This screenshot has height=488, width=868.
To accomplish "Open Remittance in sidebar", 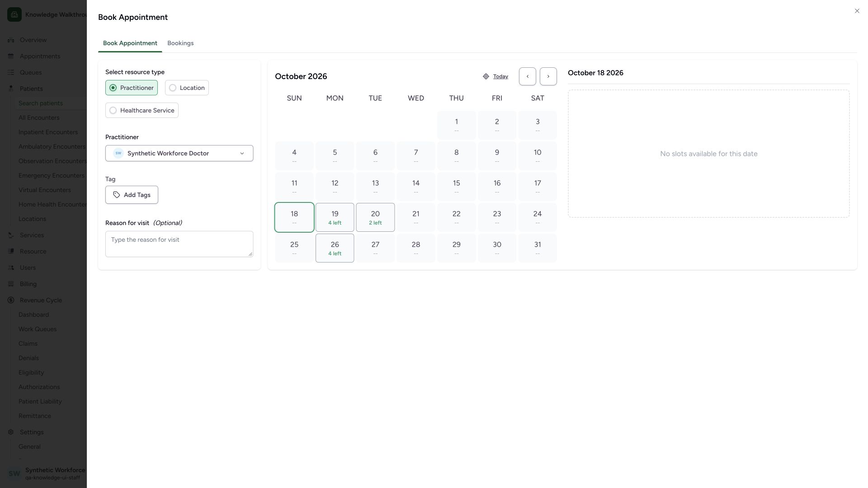I will 35,416.
